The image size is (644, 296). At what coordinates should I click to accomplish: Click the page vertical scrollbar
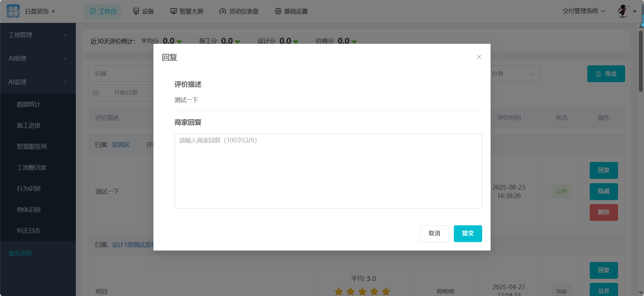(641, 61)
